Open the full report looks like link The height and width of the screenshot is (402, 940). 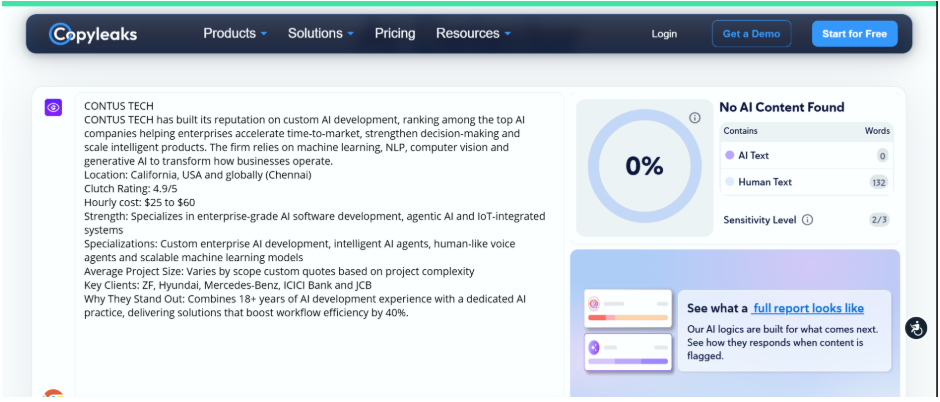(808, 309)
